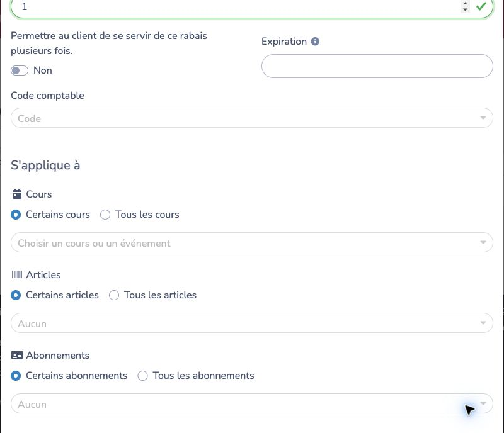Click the green checkmark in the quantity field
The width and height of the screenshot is (504, 433).
coord(481,6)
